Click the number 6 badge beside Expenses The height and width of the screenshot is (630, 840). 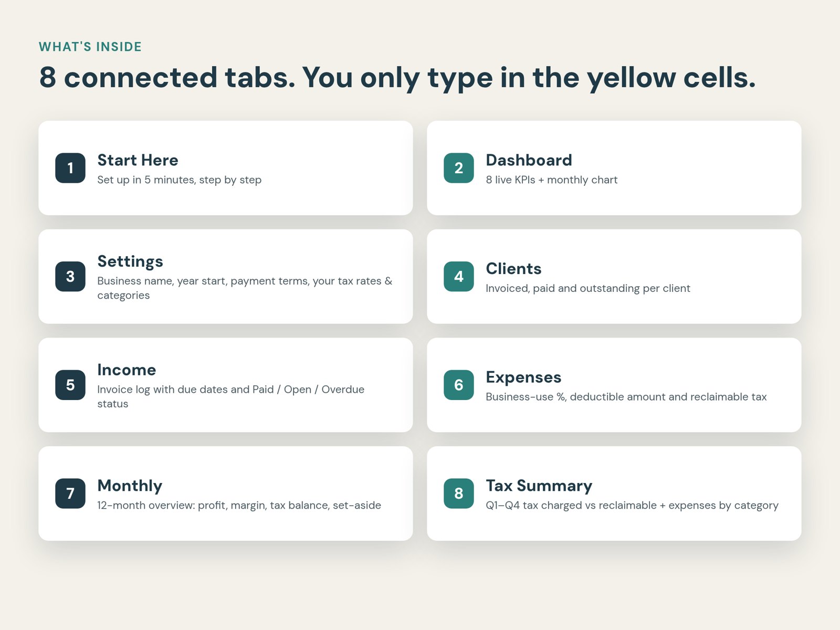click(459, 385)
